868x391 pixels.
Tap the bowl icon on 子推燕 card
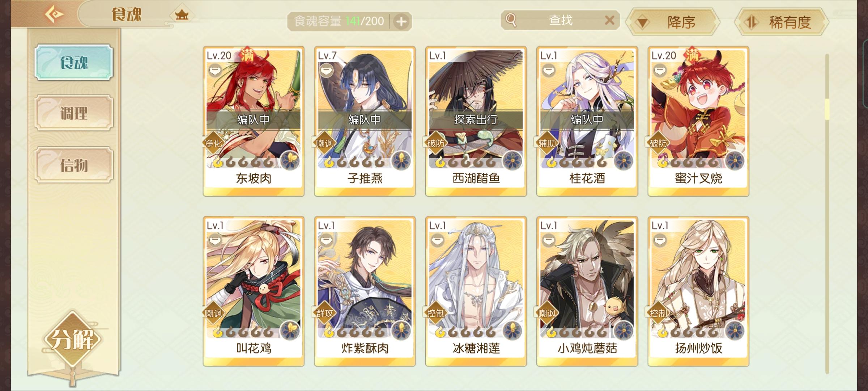click(x=326, y=70)
